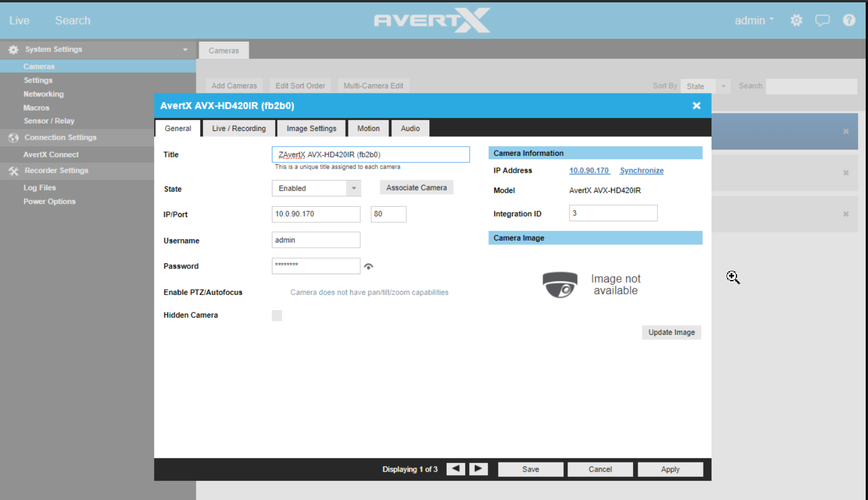The image size is (868, 500).
Task: Click the System Settings gear icon in sidebar
Action: (13, 50)
